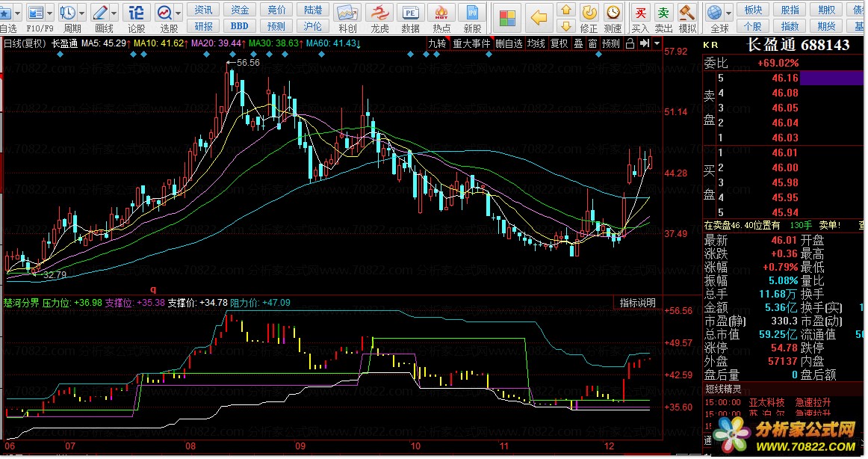The height and width of the screenshot is (459, 868).
Task: Select the 板块 sector tab
Action: [754, 10]
